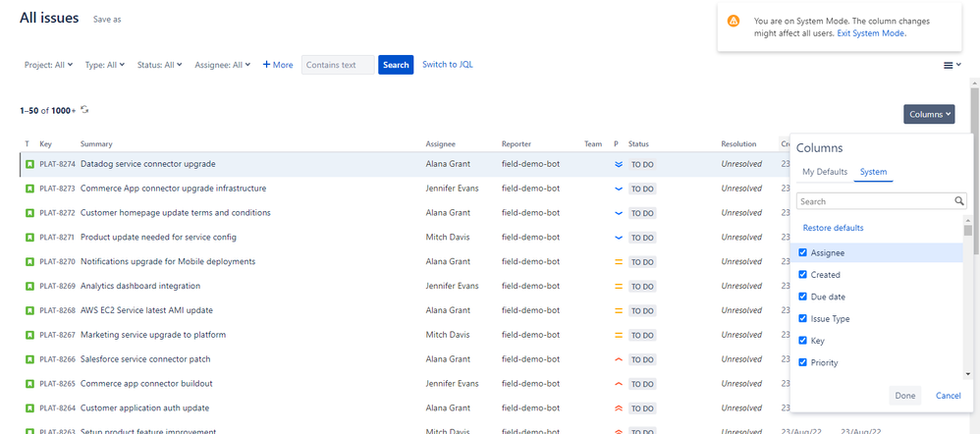
Task: Click the high priority icon on PLAT-8265
Action: [x=618, y=384]
